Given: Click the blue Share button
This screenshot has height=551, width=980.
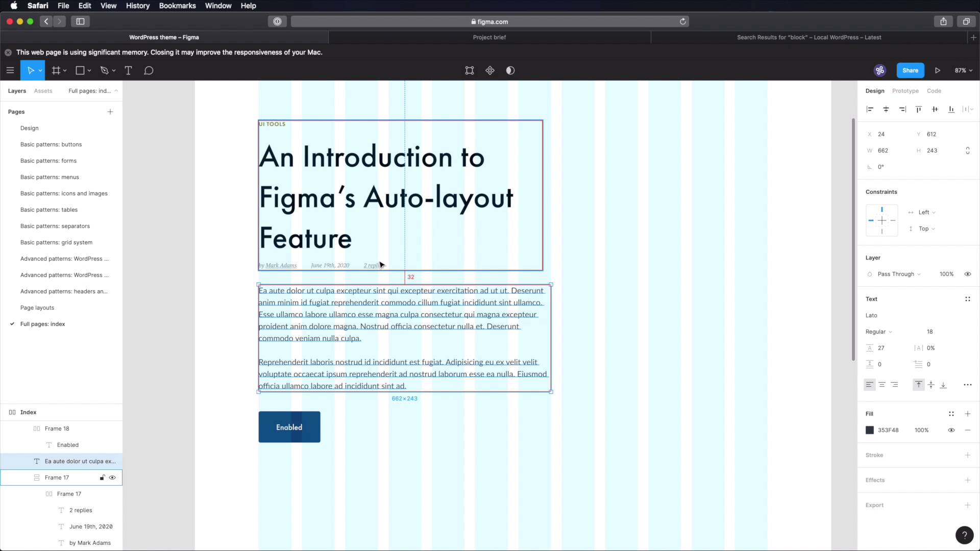Looking at the screenshot, I should (910, 70).
